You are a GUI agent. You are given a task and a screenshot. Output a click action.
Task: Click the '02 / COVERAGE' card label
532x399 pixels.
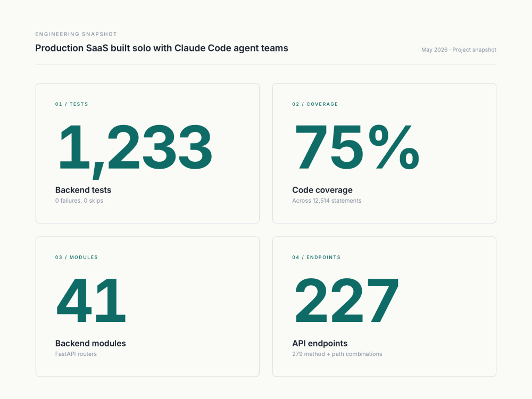pos(315,104)
